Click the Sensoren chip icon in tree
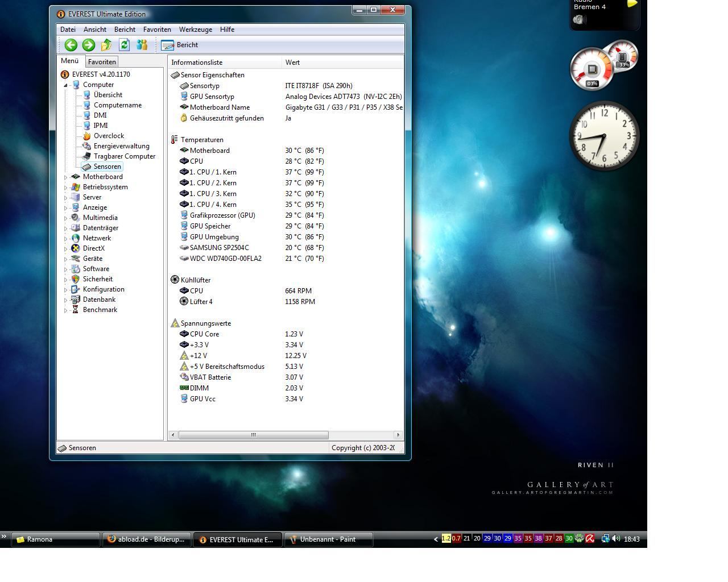The image size is (728, 582). (86, 167)
